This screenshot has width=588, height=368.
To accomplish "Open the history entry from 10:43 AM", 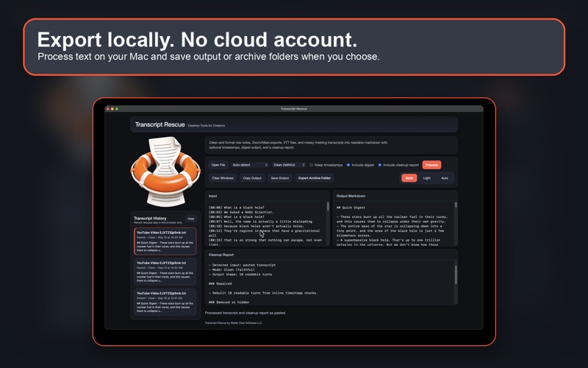I will tap(165, 241).
